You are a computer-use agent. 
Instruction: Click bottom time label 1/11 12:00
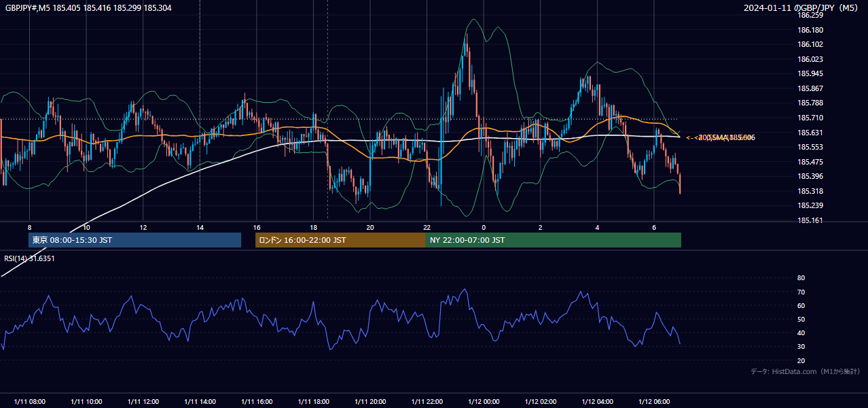click(x=143, y=402)
